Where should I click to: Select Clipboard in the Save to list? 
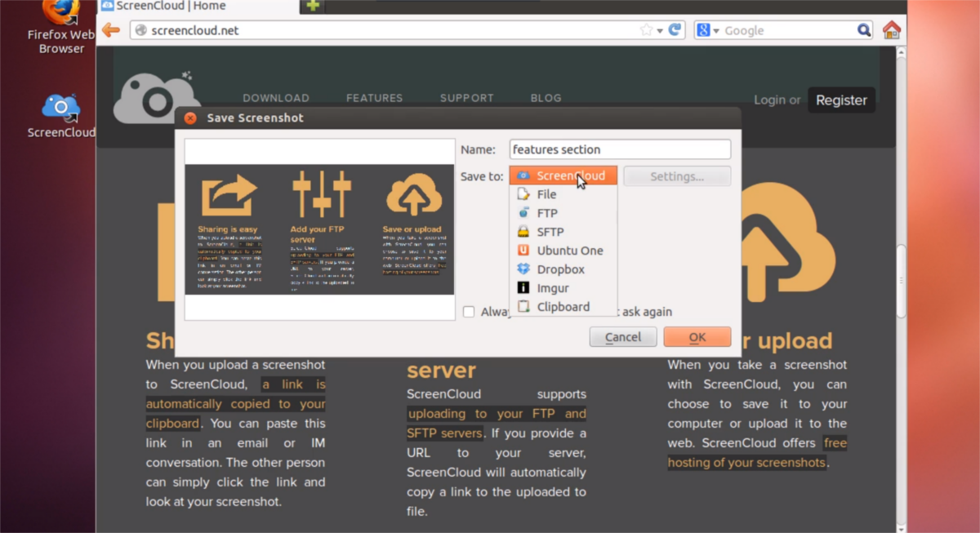(x=563, y=307)
